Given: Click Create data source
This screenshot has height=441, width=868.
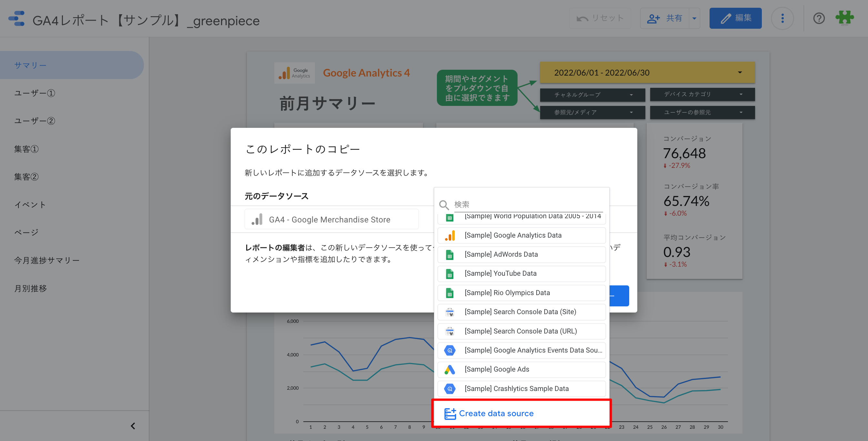Looking at the screenshot, I should click(x=521, y=413).
